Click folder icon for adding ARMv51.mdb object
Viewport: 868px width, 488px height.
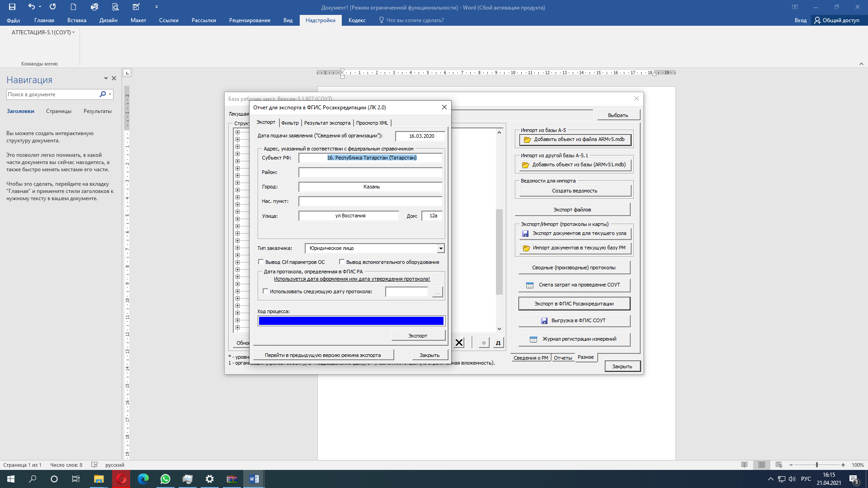pyautogui.click(x=525, y=165)
